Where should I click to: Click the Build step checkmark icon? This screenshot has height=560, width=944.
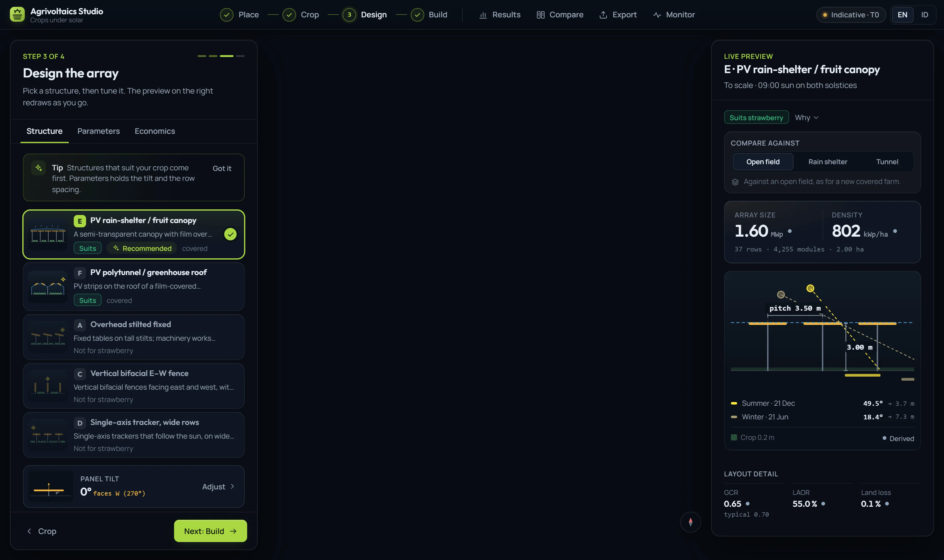[417, 15]
